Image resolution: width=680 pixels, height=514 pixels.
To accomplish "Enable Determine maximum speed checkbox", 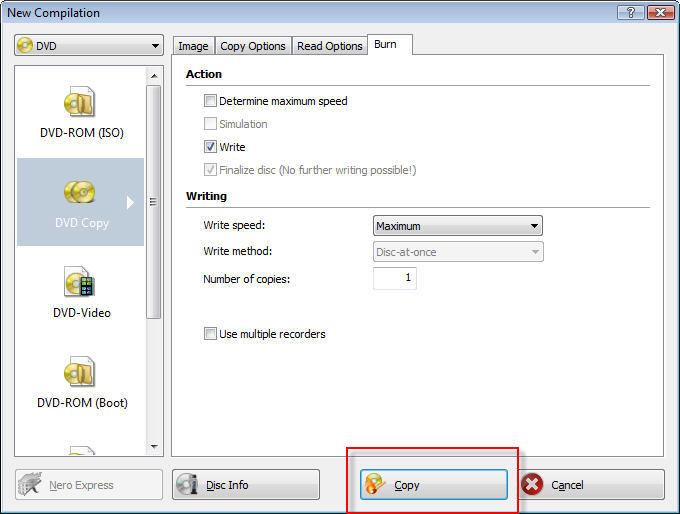I will (210, 101).
